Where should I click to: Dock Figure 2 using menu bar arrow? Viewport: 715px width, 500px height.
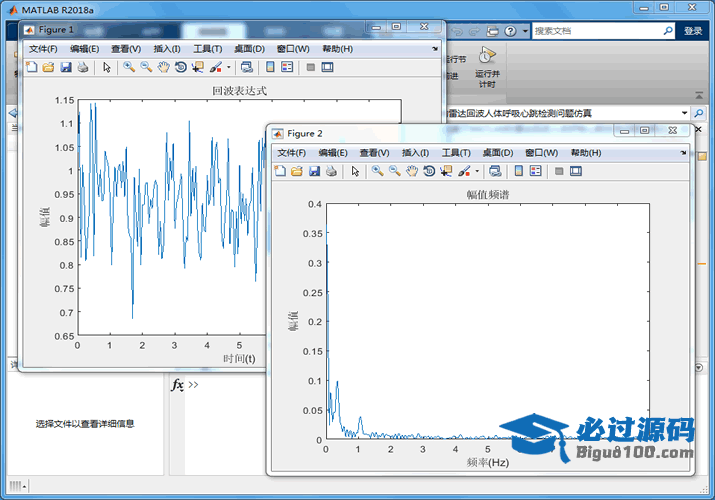[683, 153]
